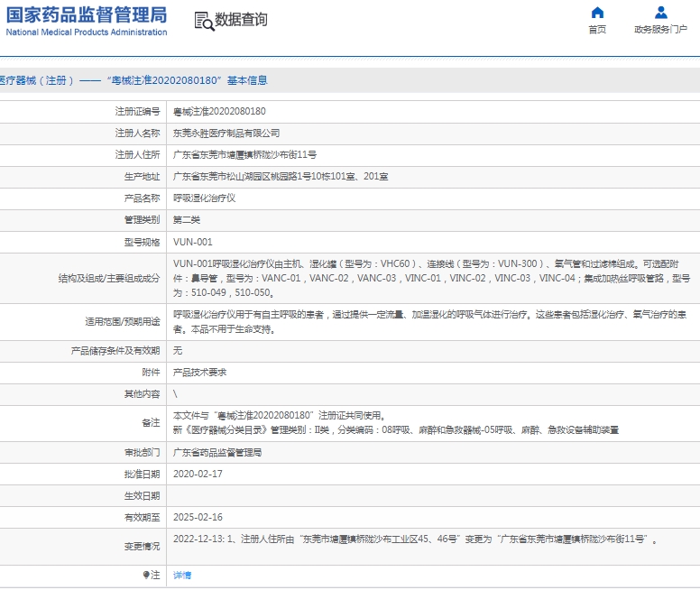Click the remarks text about 分类编码
700x590 pixels.
pyautogui.click(x=395, y=430)
